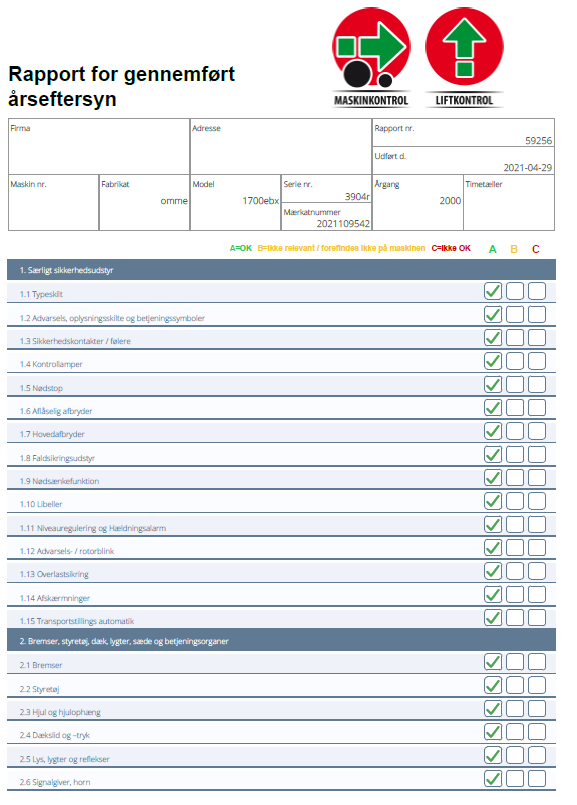Screen dimensions: 577x805
Task: Check B for 2.2 Styretøj
Action: pos(515,685)
